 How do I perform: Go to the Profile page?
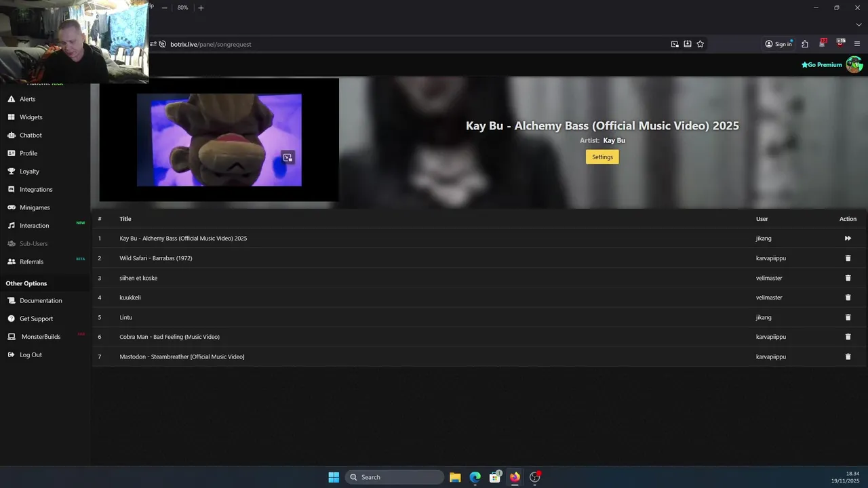click(28, 153)
